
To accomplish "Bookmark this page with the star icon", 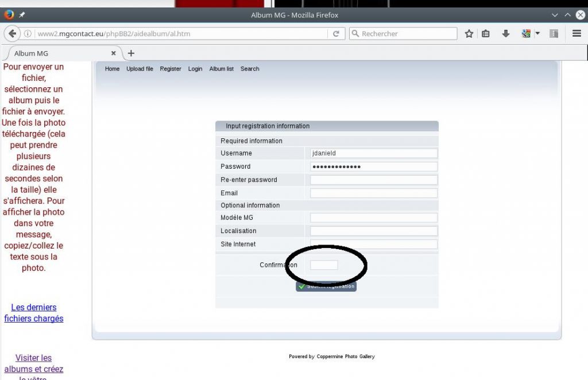I will coord(469,34).
